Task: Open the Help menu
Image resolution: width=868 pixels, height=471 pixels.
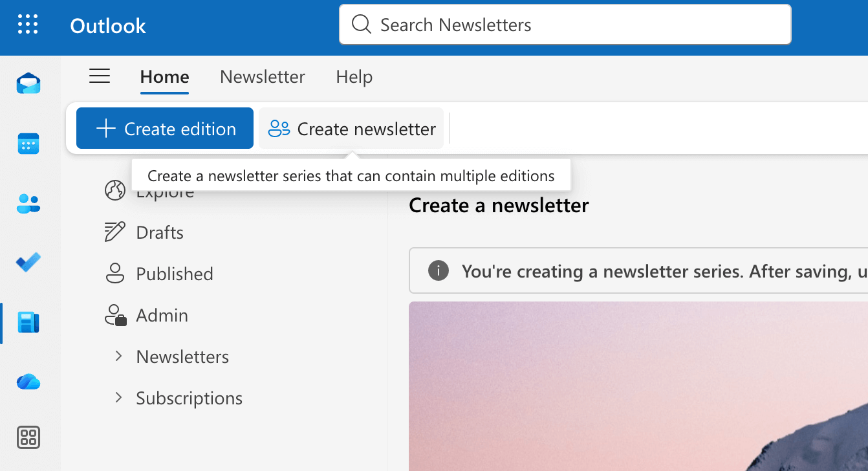Action: coord(354,76)
